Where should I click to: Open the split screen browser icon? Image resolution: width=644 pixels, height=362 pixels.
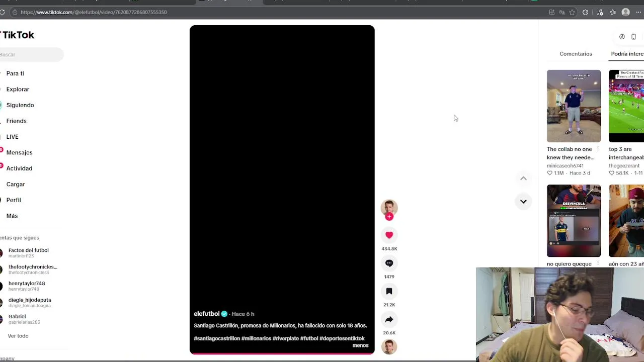coord(552,12)
